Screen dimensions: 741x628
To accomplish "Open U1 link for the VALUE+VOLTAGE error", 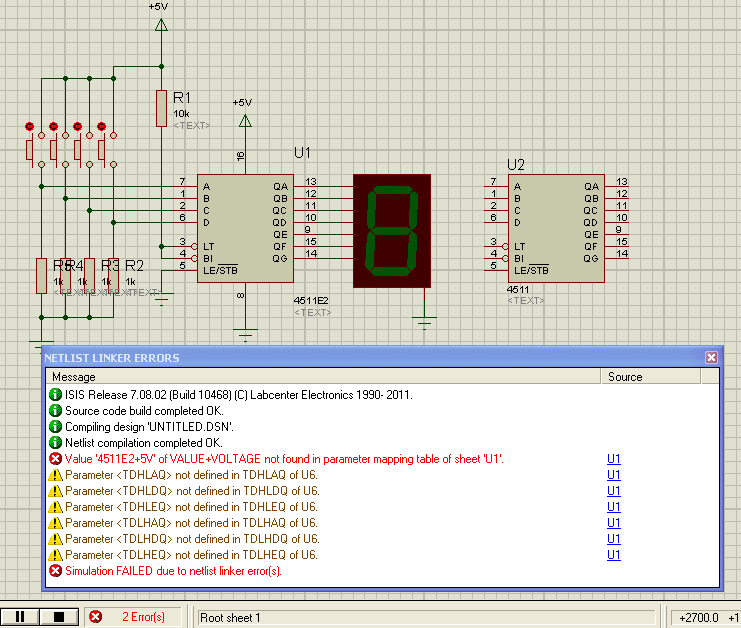I will pos(614,459).
